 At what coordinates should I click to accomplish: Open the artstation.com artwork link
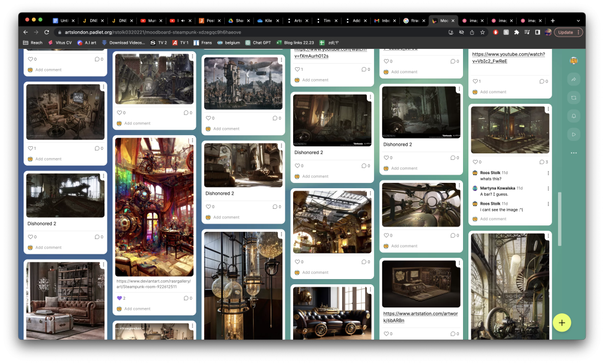(x=420, y=317)
